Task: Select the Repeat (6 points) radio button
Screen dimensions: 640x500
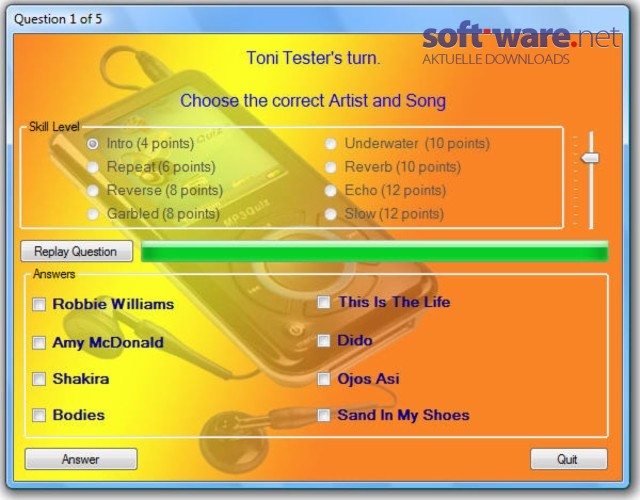Action: pos(93,167)
